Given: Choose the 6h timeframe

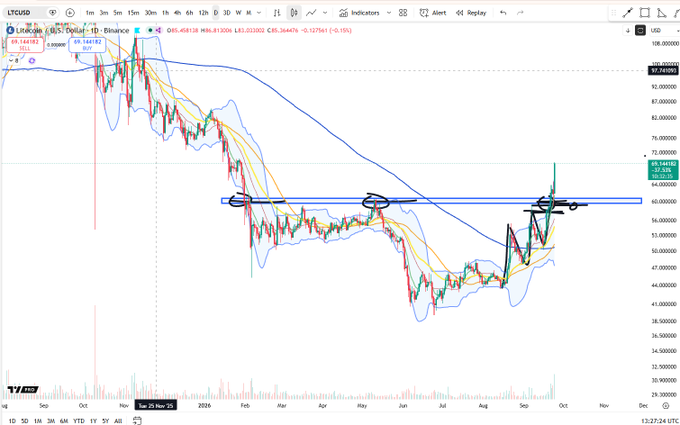Looking at the screenshot, I should 190,13.
